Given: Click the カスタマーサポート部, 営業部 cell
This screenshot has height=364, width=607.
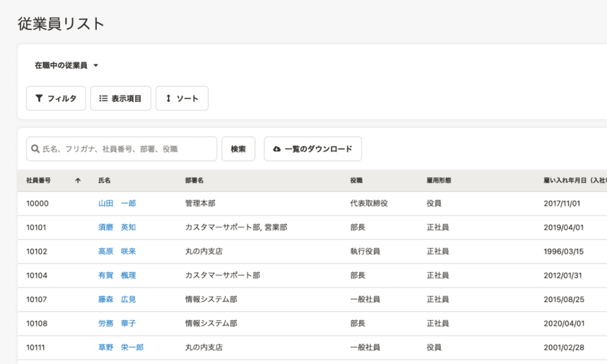Looking at the screenshot, I should (x=236, y=227).
